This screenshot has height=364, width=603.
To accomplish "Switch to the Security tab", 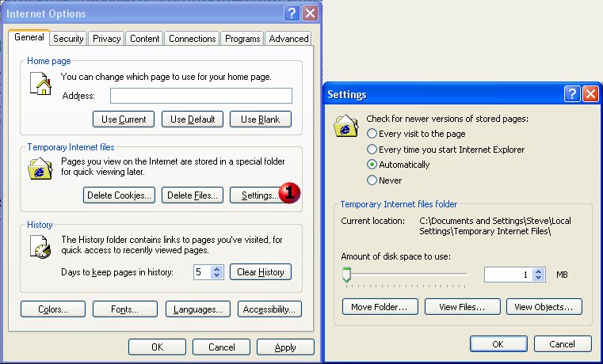I will tap(68, 39).
